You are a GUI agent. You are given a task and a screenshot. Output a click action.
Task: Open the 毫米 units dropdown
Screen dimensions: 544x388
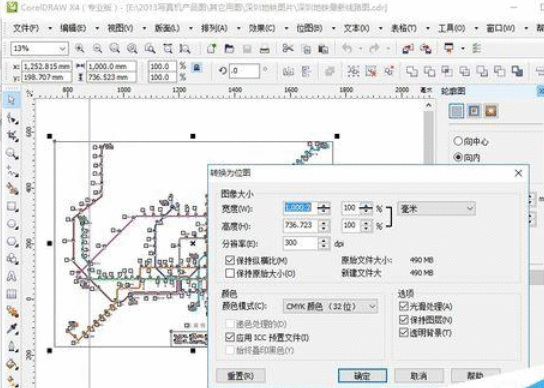tap(470, 209)
